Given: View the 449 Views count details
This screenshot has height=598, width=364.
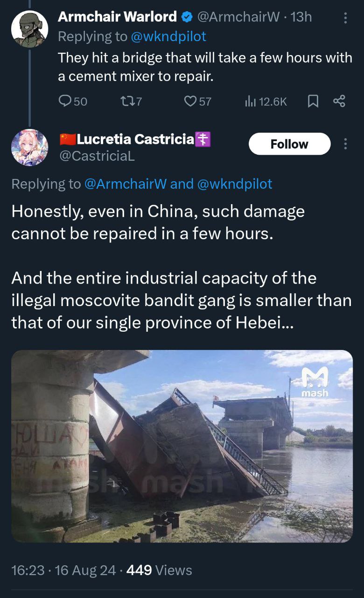Looking at the screenshot, I should (x=159, y=570).
